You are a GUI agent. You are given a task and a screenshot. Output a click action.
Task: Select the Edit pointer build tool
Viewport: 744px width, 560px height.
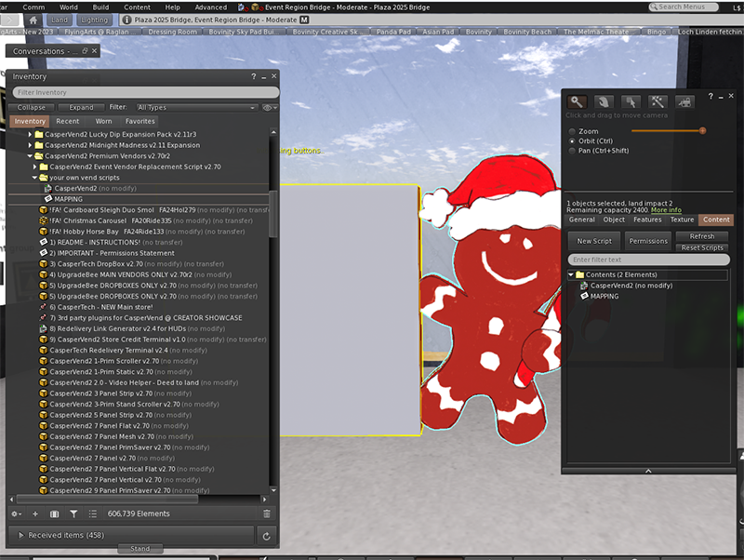click(631, 101)
